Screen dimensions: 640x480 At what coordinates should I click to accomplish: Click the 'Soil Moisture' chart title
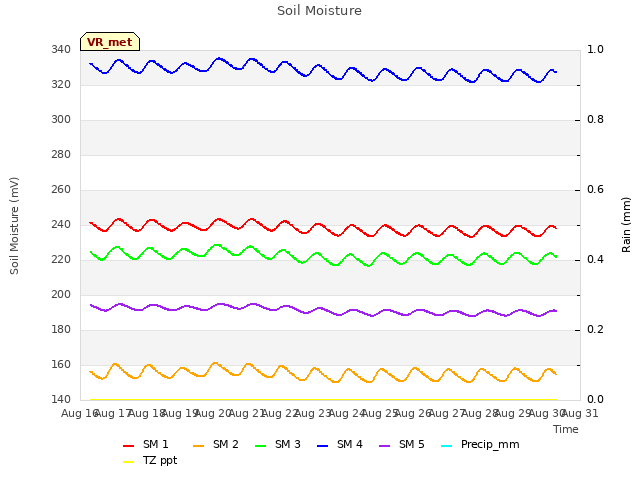pyautogui.click(x=319, y=11)
